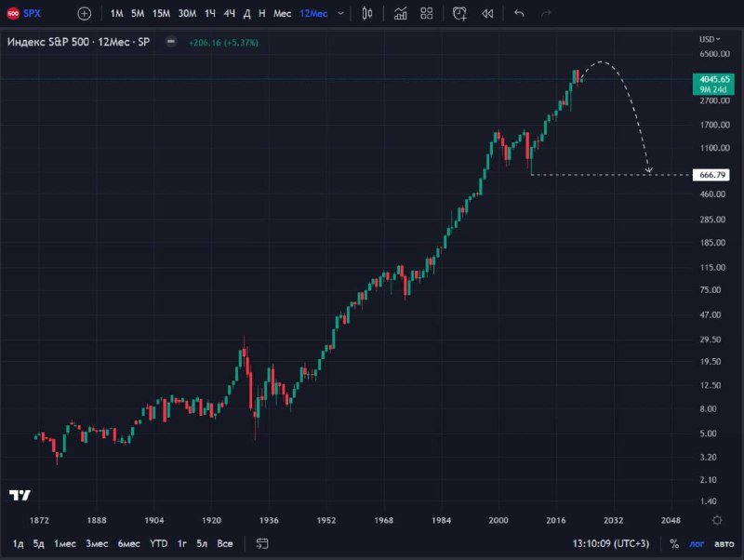The image size is (744, 560).
Task: Set the date range to 5л
Action: click(x=202, y=544)
